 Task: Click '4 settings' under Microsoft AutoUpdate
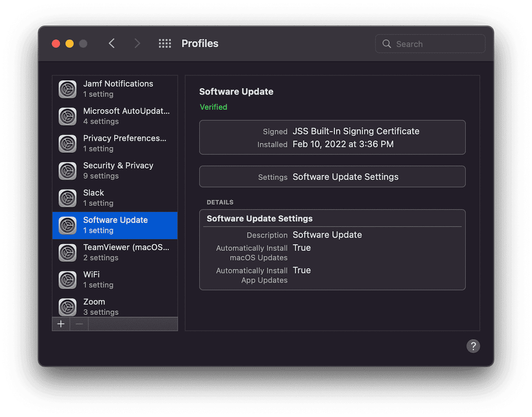(101, 122)
